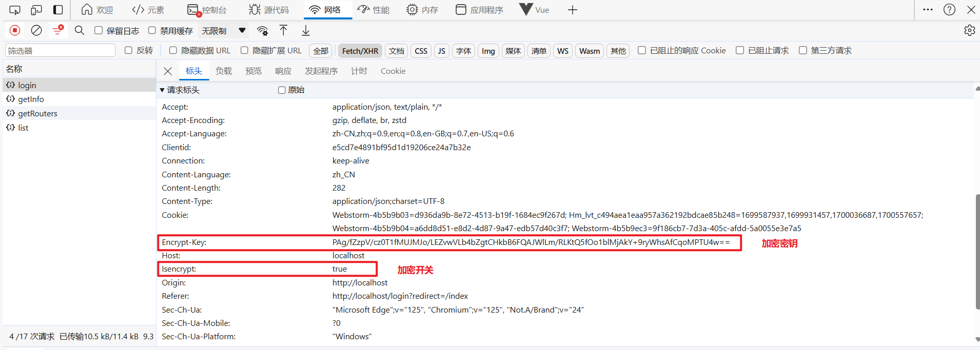Enable the 保留日志 checkbox
The height and width of the screenshot is (350, 980).
[99, 30]
